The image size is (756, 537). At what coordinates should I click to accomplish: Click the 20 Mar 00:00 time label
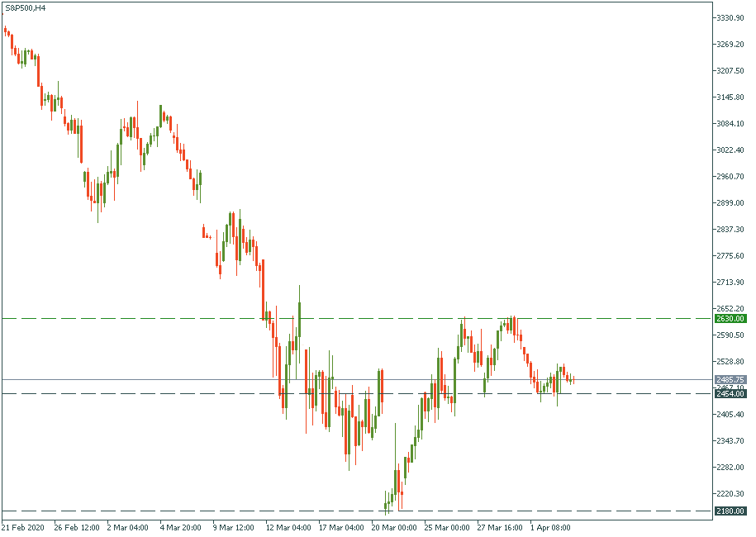coord(394,527)
